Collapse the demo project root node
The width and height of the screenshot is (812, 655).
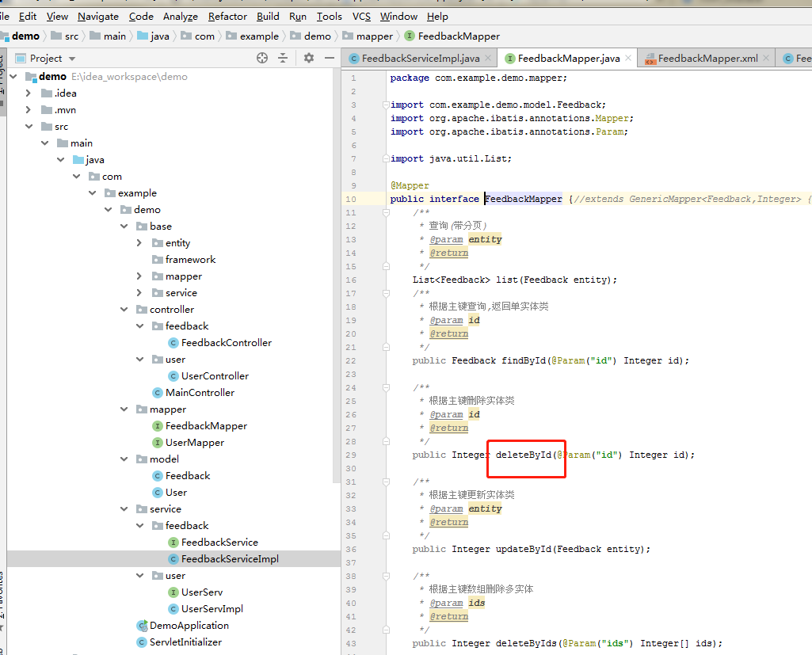click(x=13, y=77)
